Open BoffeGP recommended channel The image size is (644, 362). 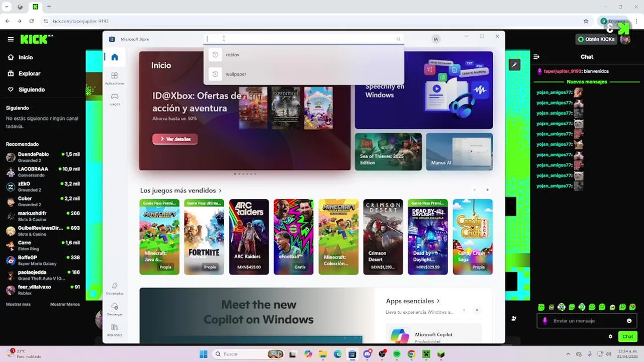click(x=43, y=260)
